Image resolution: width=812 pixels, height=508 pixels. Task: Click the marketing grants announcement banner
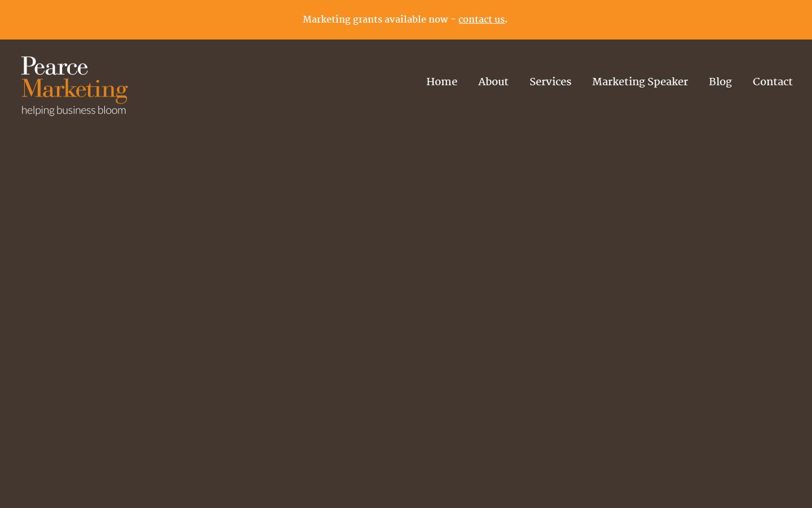(405, 19)
